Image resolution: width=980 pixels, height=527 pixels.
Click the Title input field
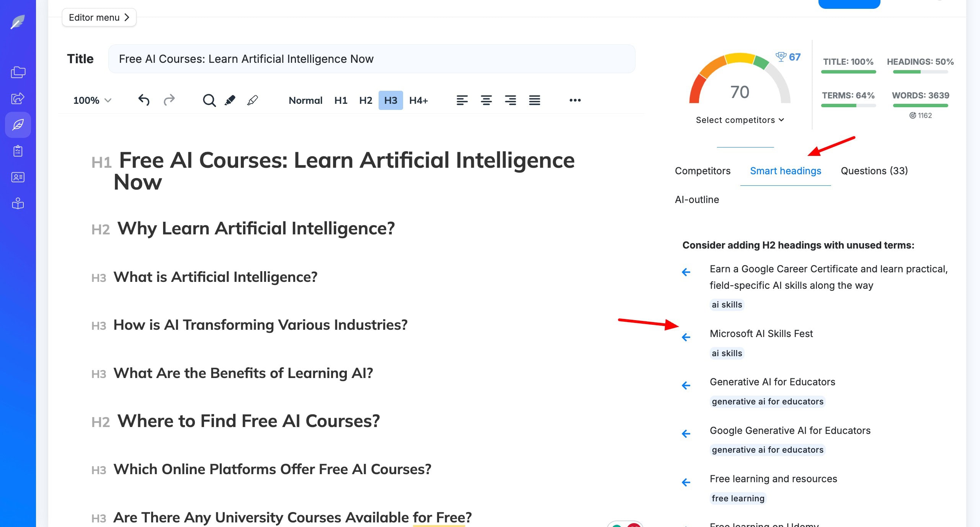(371, 59)
